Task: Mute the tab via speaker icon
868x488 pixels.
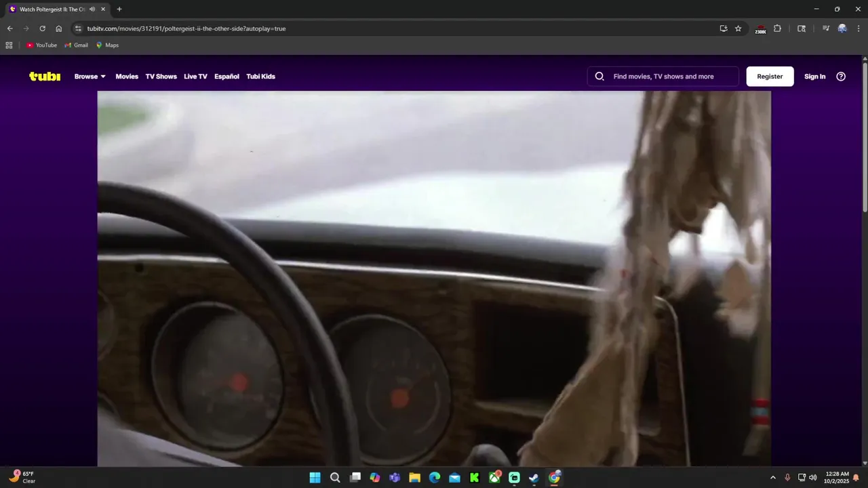Action: [92, 9]
